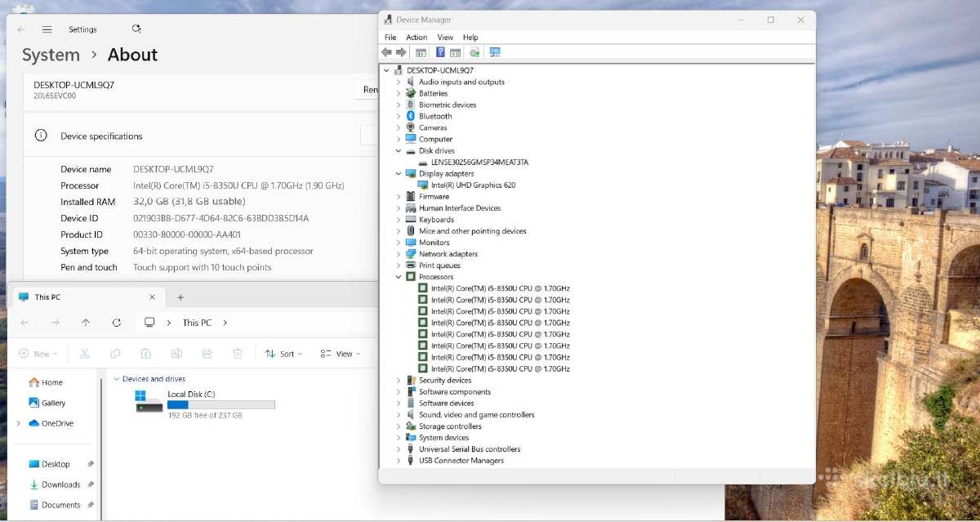The width and height of the screenshot is (980, 522).
Task: Expand the Network adapters category
Action: tap(399, 254)
